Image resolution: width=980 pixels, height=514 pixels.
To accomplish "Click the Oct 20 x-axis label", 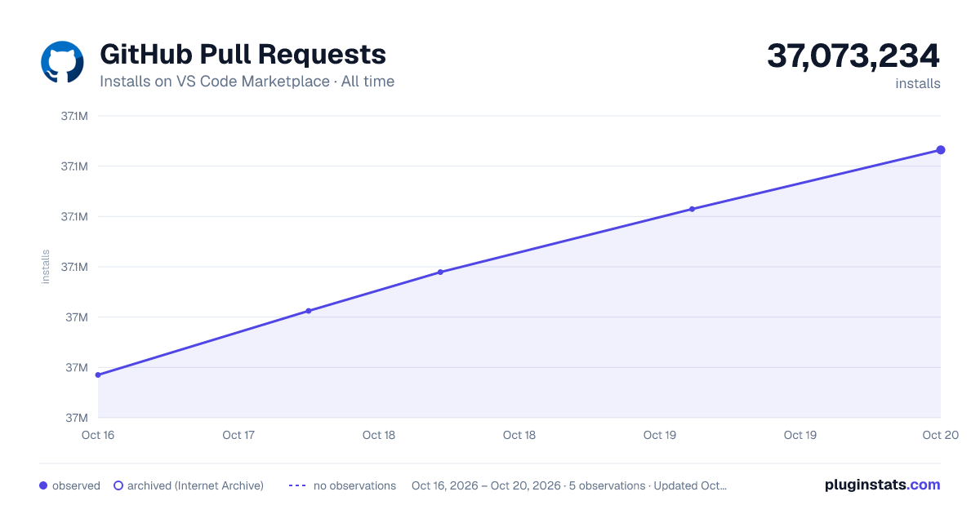I will [x=939, y=435].
